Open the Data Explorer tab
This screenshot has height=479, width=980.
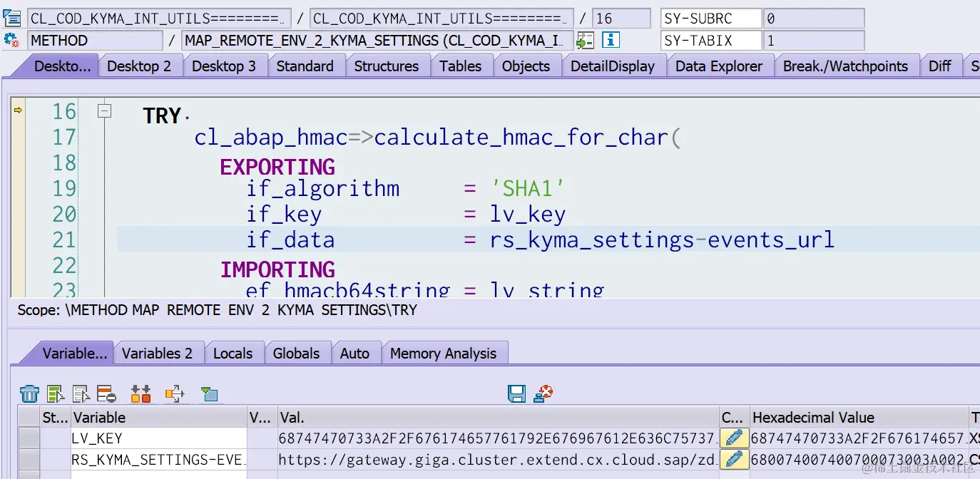[719, 66]
